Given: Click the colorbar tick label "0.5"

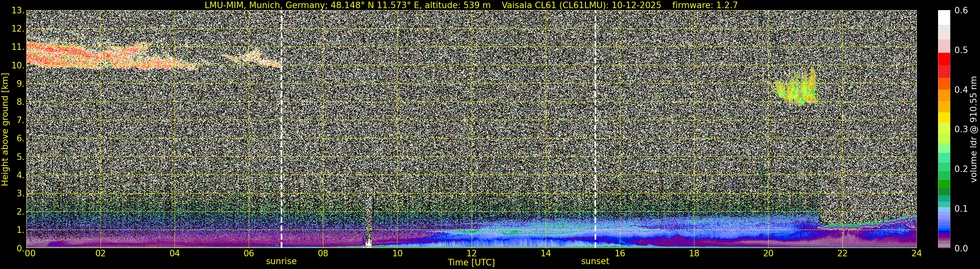Looking at the screenshot, I should pos(961,50).
